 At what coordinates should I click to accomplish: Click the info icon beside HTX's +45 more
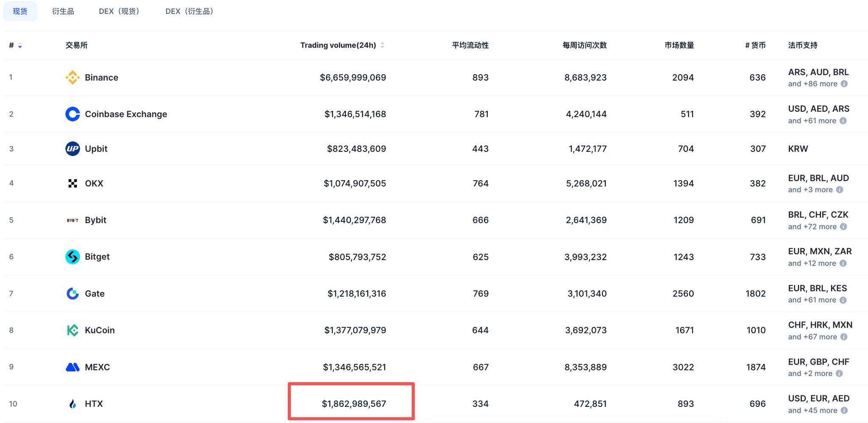[x=844, y=410]
